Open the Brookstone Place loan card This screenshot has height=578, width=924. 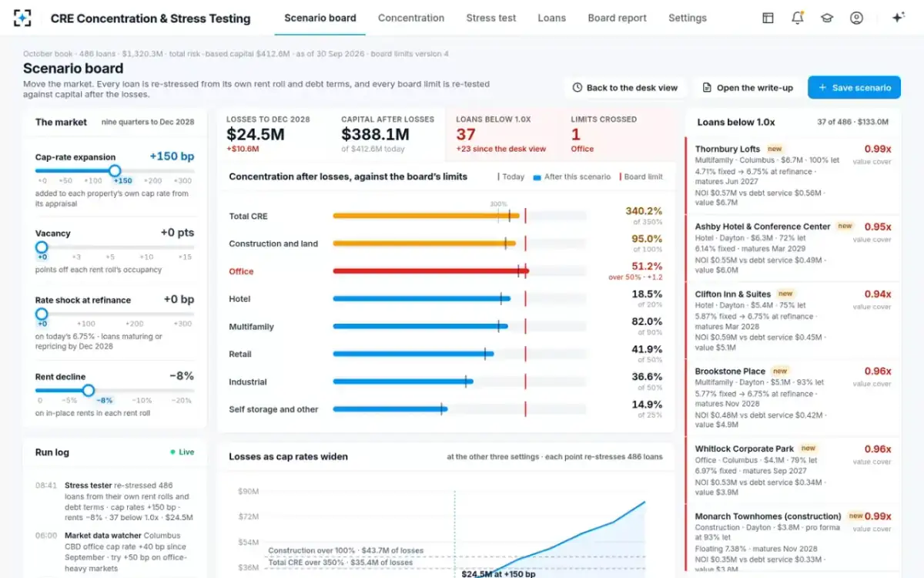[792, 398]
